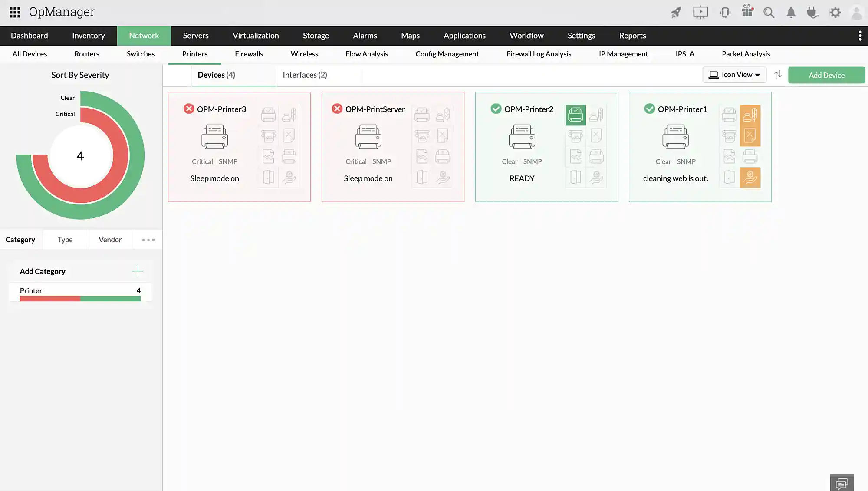Screen dimensions: 868x491
Task: Open the apps grid launcher icon
Action: pyautogui.click(x=15, y=12)
